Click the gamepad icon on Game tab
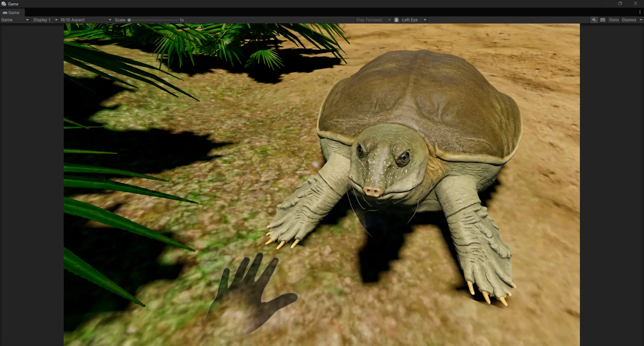The height and width of the screenshot is (346, 644). coord(5,12)
